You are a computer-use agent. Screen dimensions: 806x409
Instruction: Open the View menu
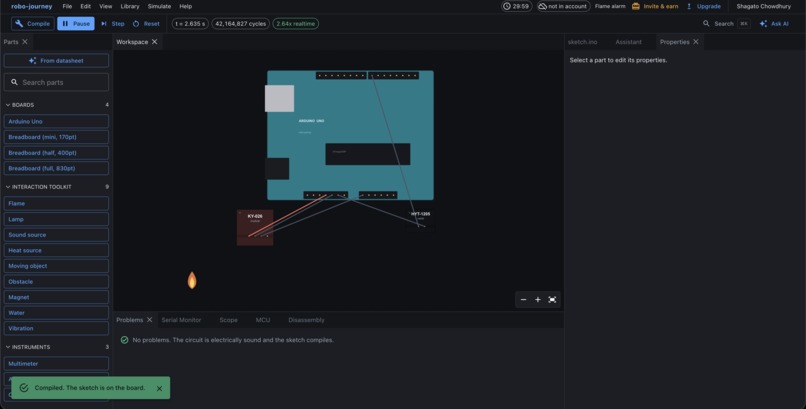(x=105, y=6)
